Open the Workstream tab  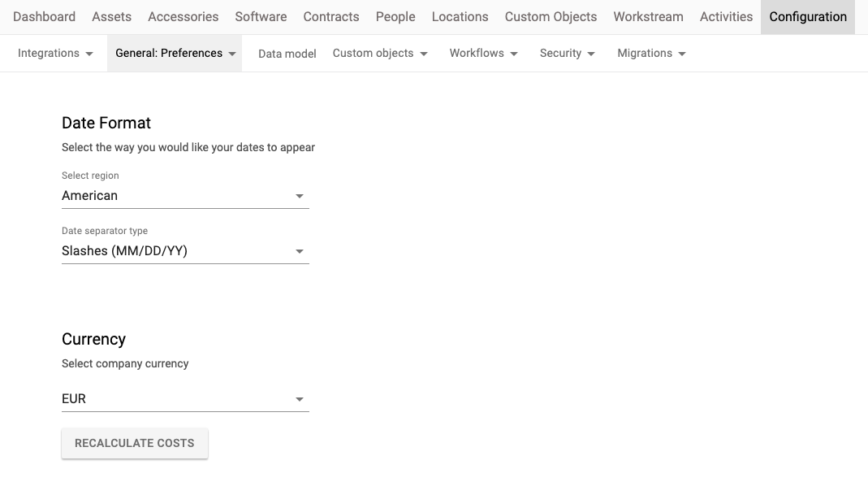(648, 16)
